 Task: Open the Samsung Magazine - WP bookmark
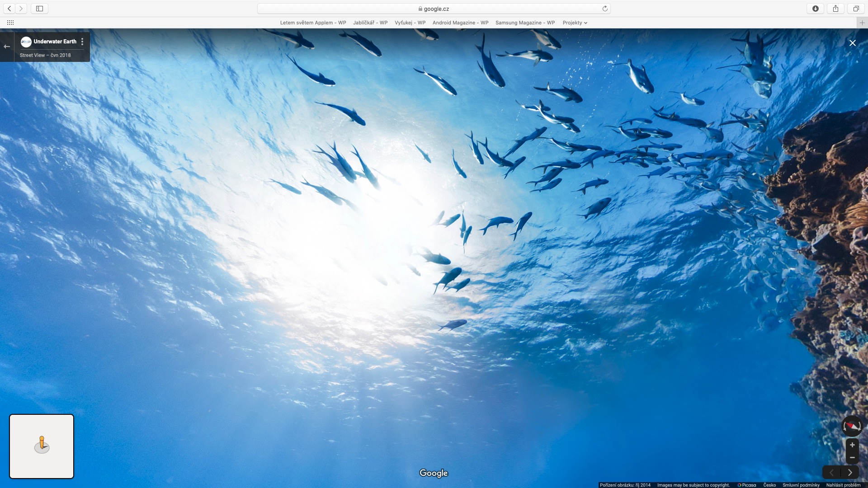click(525, 23)
